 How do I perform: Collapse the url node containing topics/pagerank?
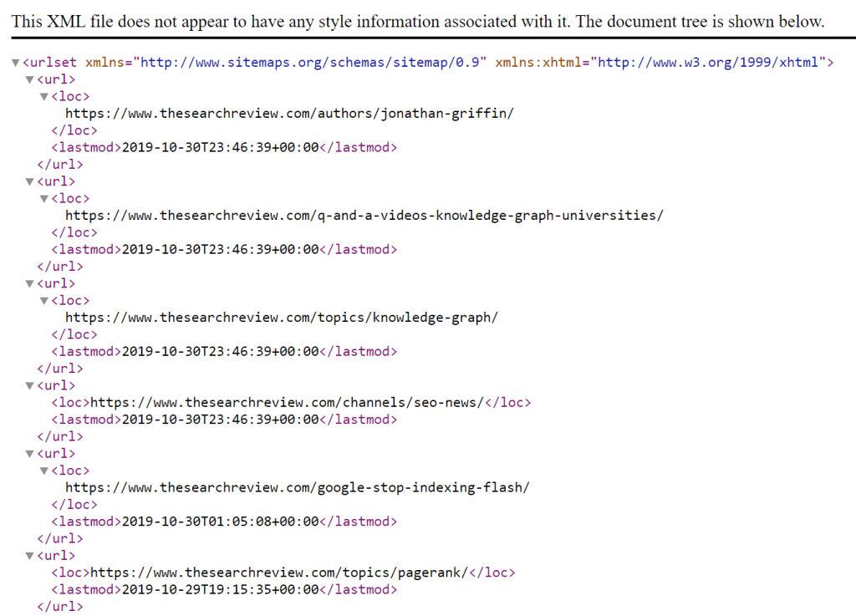point(30,556)
